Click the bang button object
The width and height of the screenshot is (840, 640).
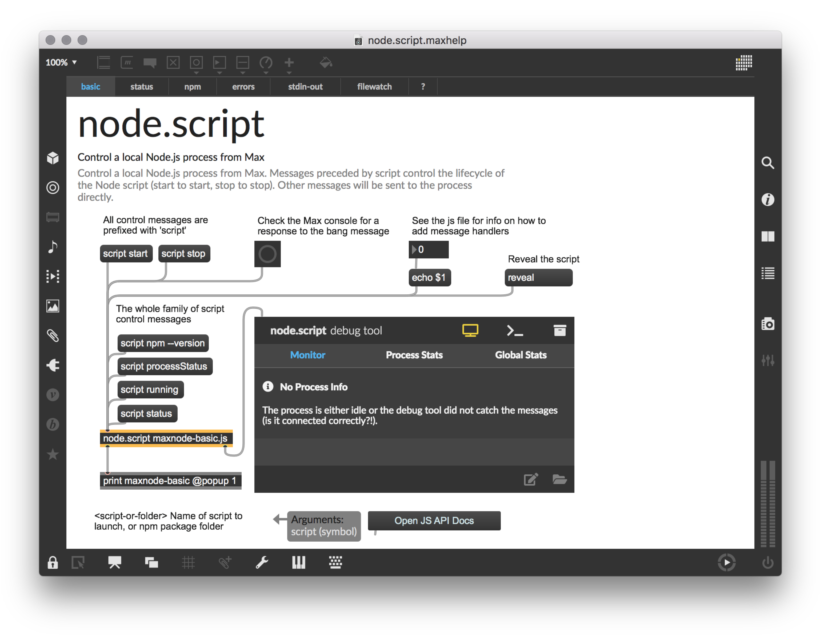pyautogui.click(x=267, y=254)
